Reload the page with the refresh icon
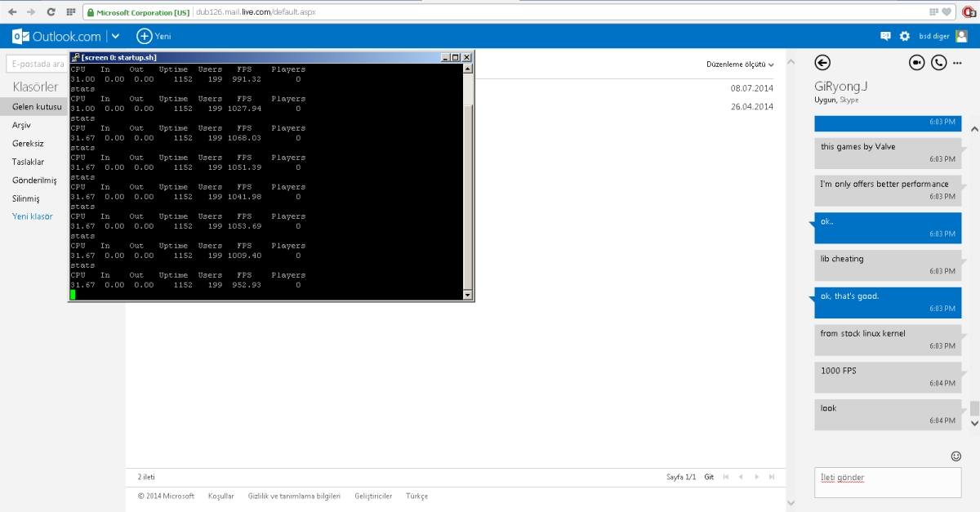 (51, 12)
